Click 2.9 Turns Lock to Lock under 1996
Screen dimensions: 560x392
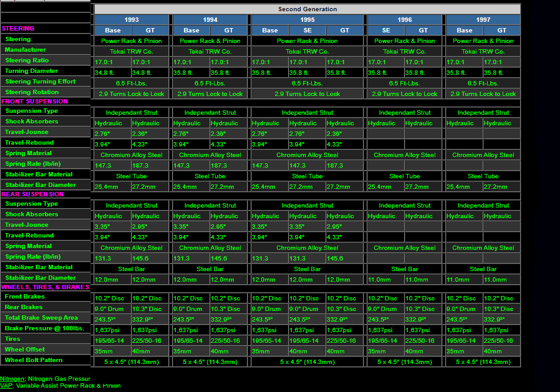point(404,94)
